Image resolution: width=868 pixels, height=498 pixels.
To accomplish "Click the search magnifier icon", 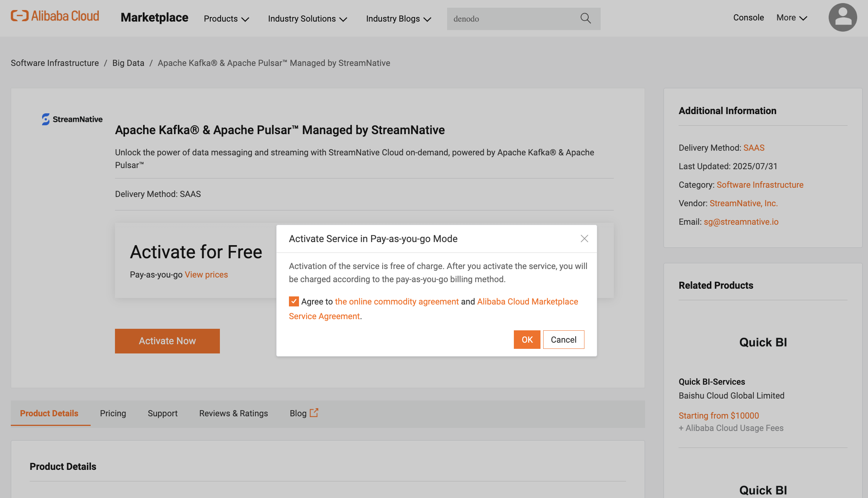I will 586,19.
